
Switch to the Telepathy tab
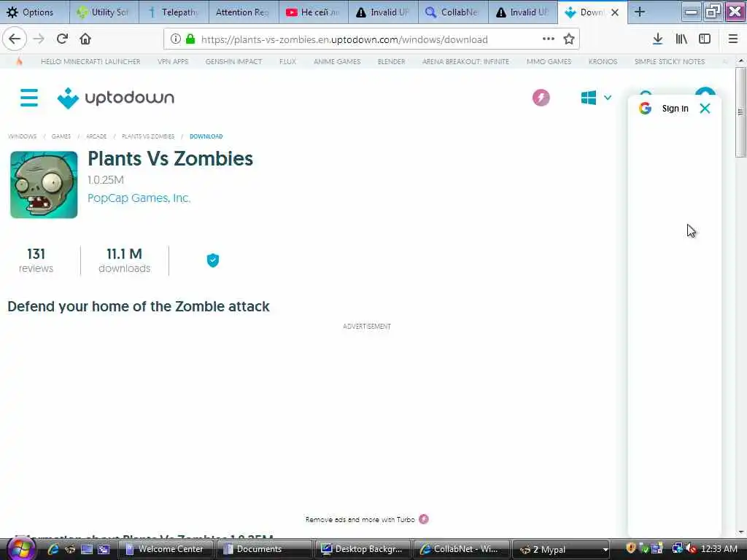pos(174,12)
